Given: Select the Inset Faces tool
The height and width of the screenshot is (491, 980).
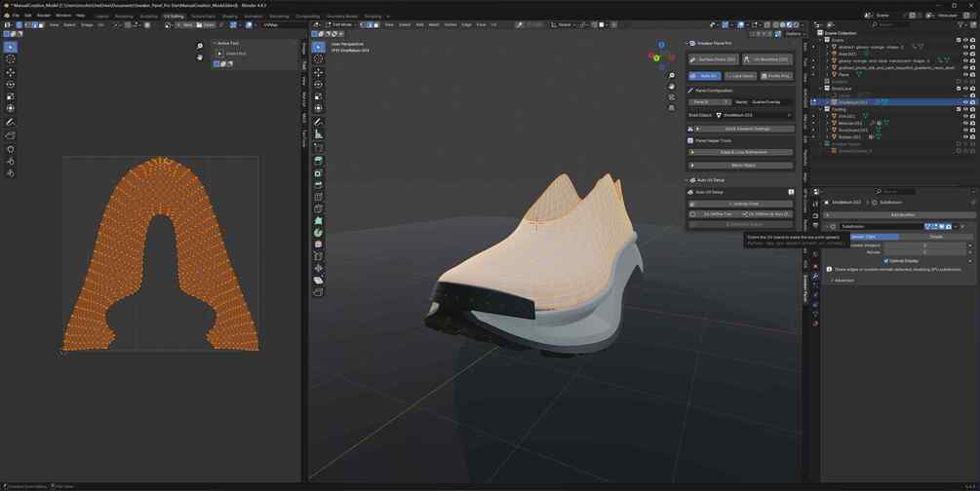Looking at the screenshot, I should (318, 173).
